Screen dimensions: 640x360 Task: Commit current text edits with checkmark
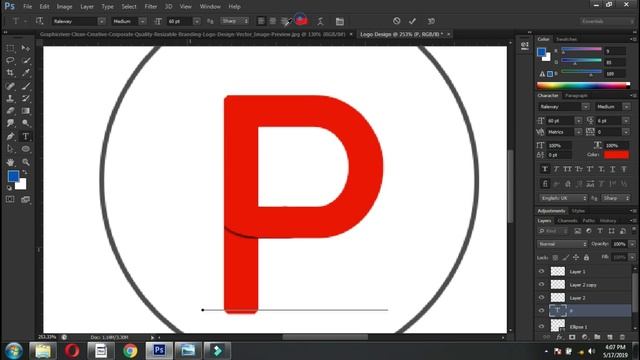pos(412,21)
